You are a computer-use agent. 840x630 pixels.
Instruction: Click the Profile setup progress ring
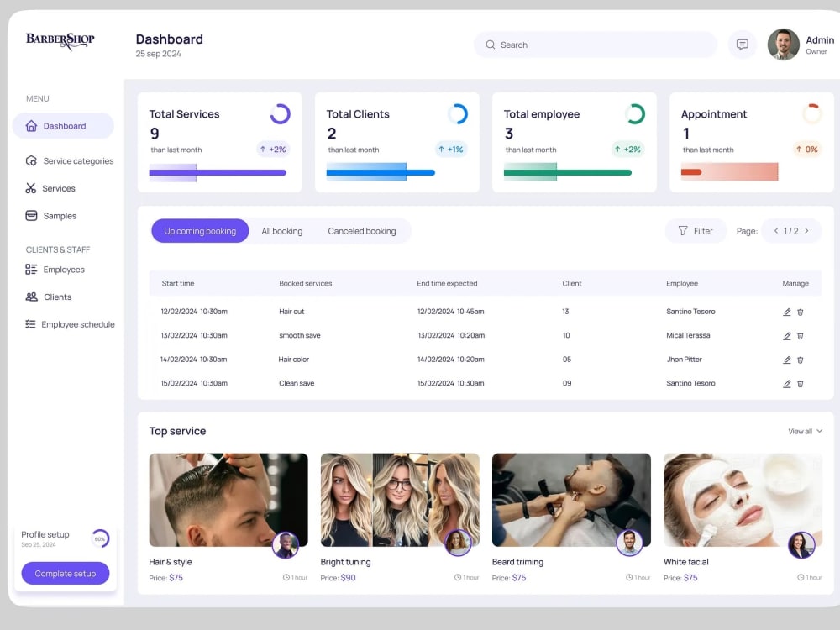[x=100, y=538]
